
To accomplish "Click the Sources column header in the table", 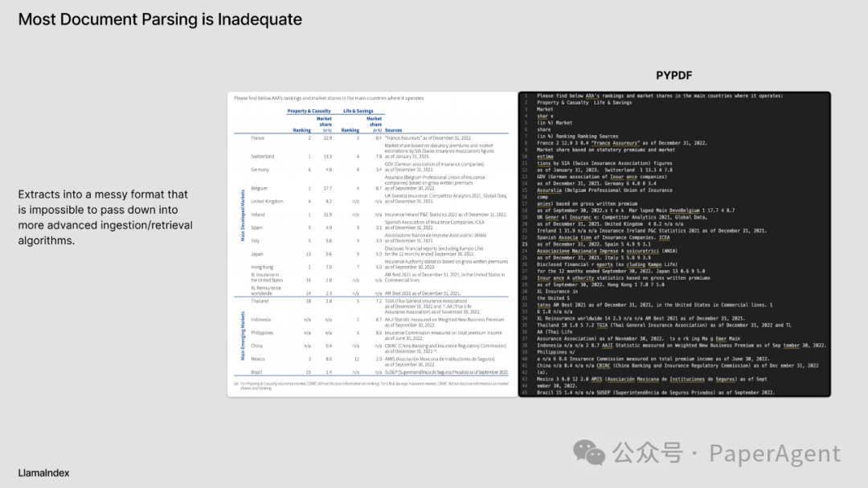I will coord(393,130).
